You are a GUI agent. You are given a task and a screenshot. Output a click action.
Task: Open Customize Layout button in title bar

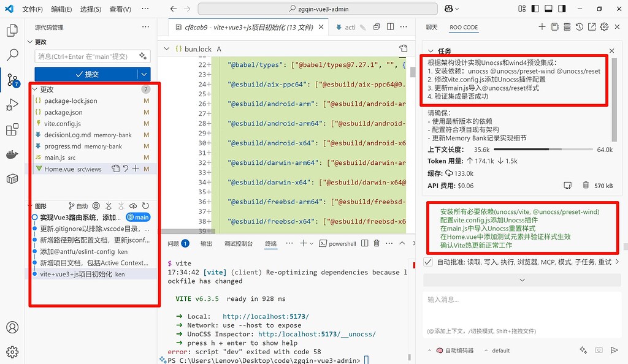[x=522, y=9]
